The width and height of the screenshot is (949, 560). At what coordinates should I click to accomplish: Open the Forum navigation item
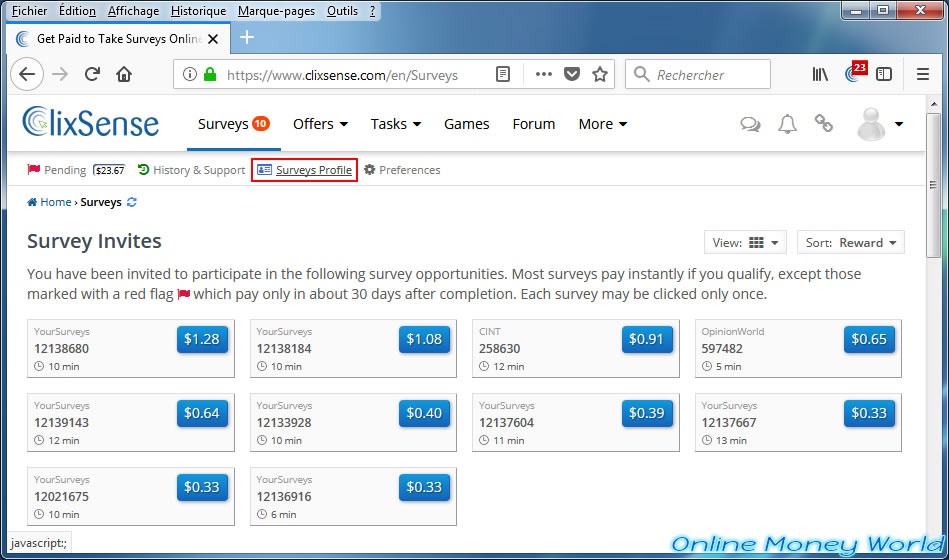(x=534, y=124)
